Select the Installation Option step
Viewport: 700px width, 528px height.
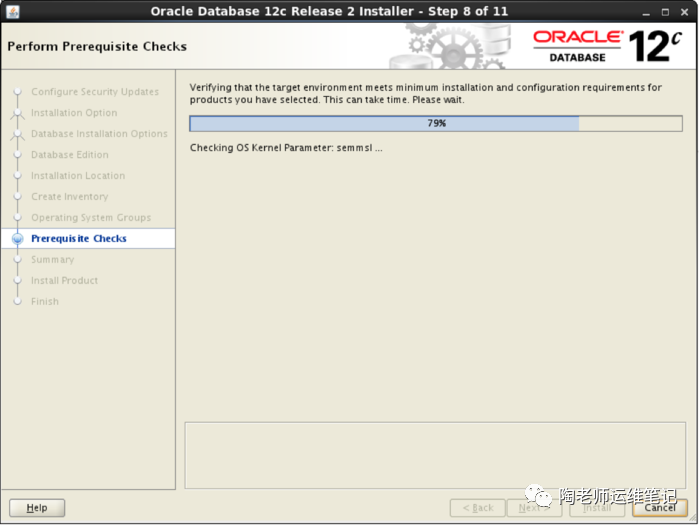(x=74, y=112)
